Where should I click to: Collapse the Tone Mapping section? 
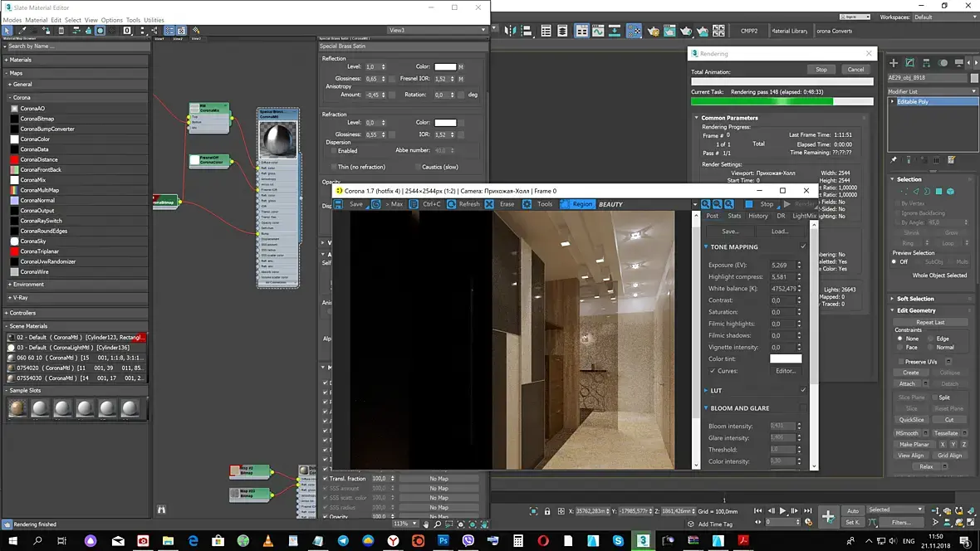coord(706,246)
